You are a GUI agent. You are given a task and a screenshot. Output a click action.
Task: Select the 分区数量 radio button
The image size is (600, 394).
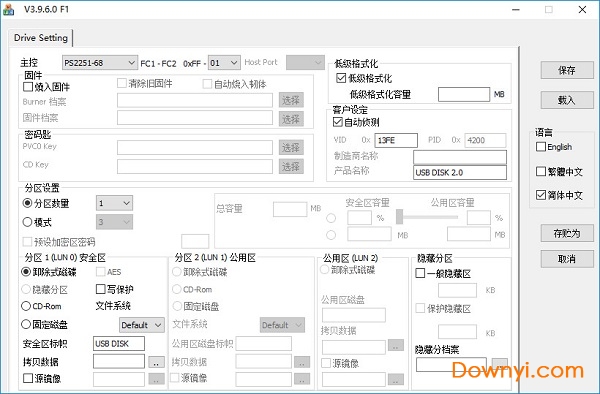(27, 203)
